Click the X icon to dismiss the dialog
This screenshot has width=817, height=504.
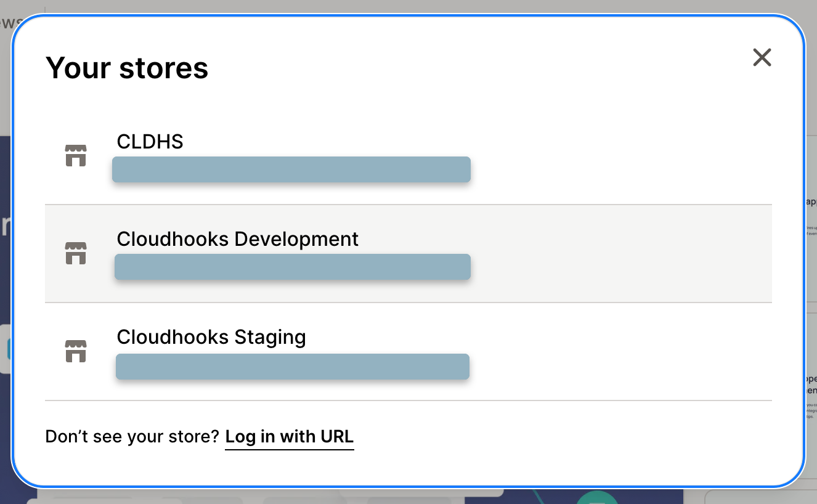(x=762, y=57)
